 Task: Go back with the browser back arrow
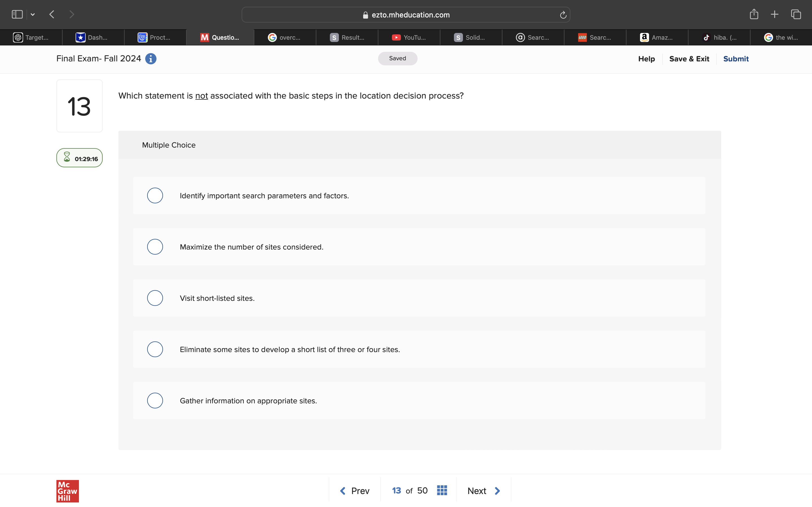coord(52,14)
